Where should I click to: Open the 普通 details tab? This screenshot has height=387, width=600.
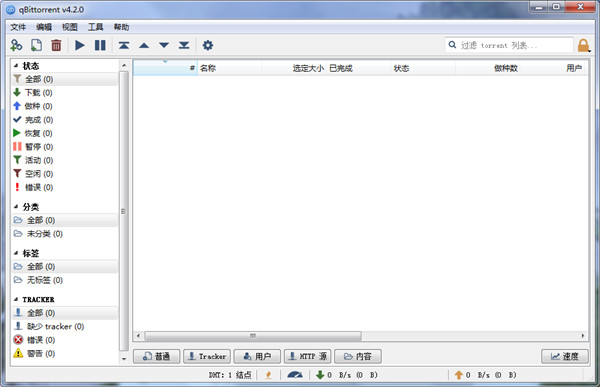tap(157, 356)
